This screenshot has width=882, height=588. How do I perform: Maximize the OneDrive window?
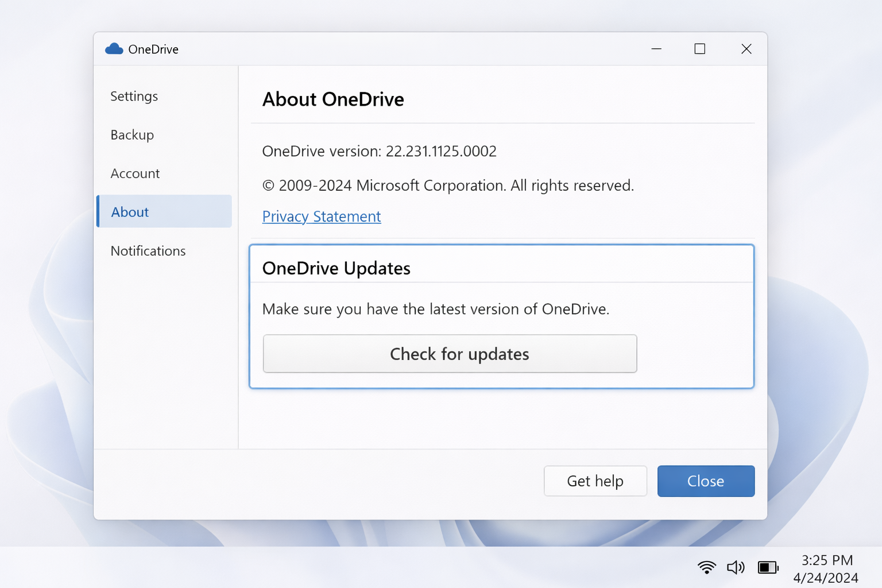pyautogui.click(x=699, y=49)
